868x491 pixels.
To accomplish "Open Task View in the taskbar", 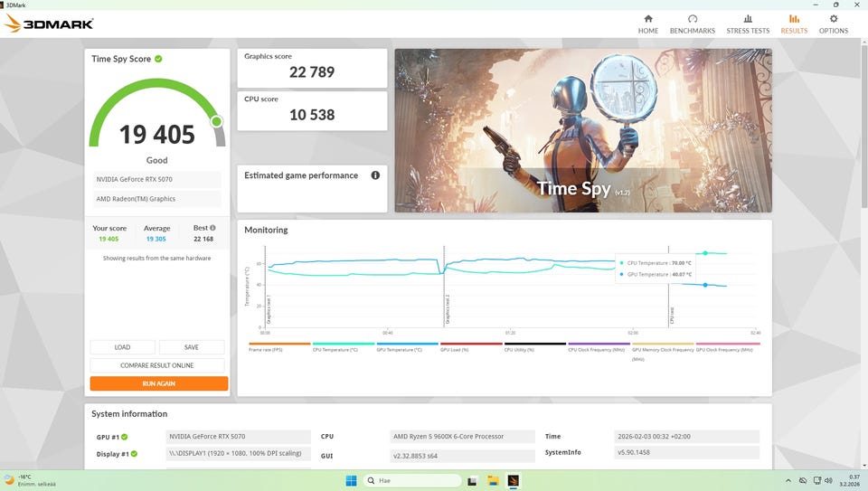I will [x=472, y=480].
